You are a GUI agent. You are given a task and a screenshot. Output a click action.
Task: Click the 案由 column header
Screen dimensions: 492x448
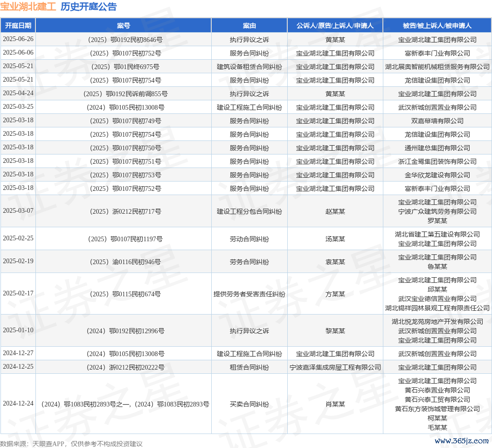tap(249, 25)
